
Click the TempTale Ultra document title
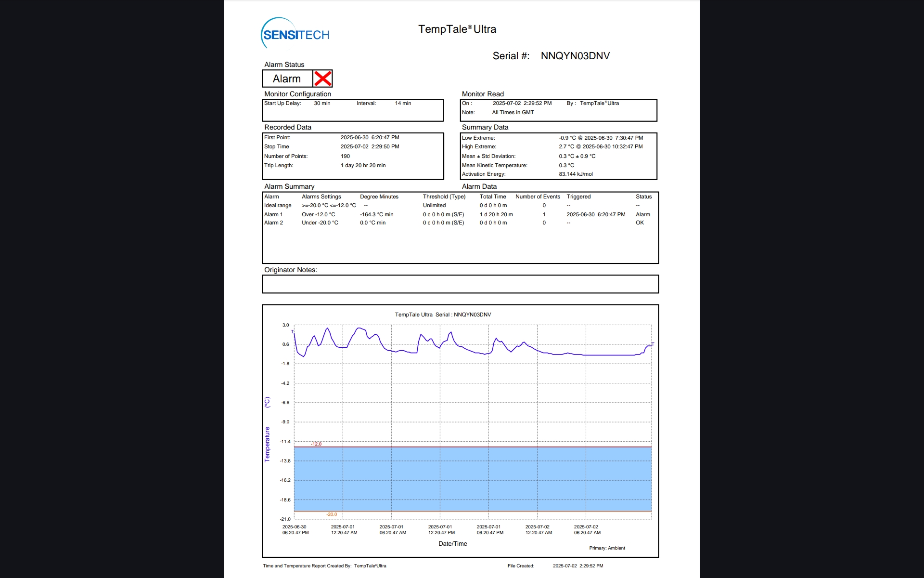click(457, 29)
